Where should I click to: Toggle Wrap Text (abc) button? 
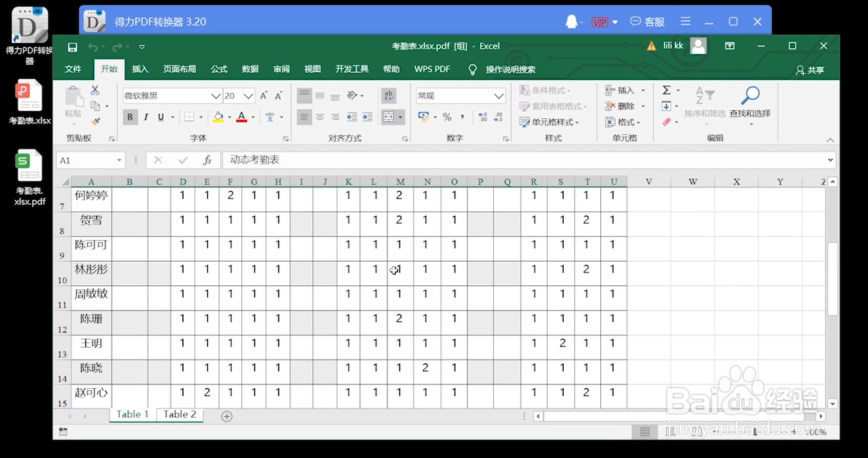pyautogui.click(x=389, y=96)
